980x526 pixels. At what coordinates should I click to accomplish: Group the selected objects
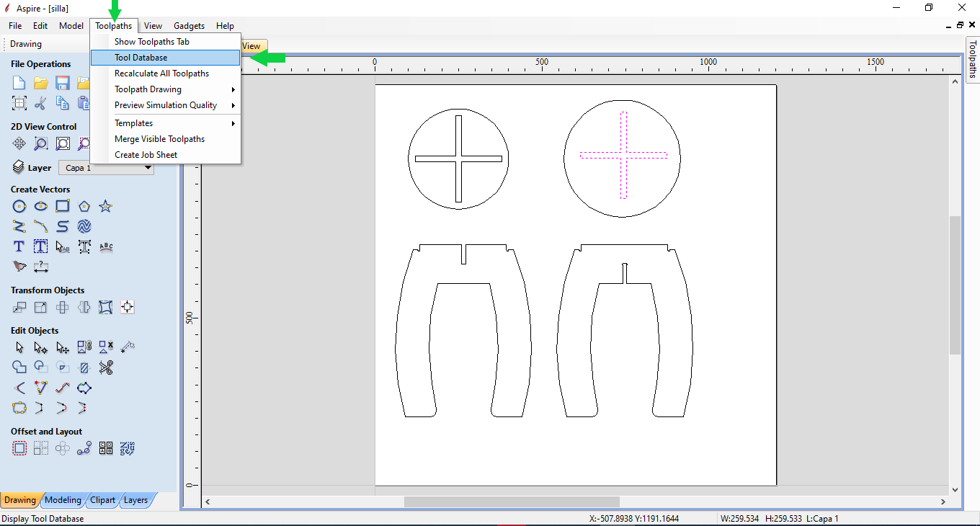(84, 348)
